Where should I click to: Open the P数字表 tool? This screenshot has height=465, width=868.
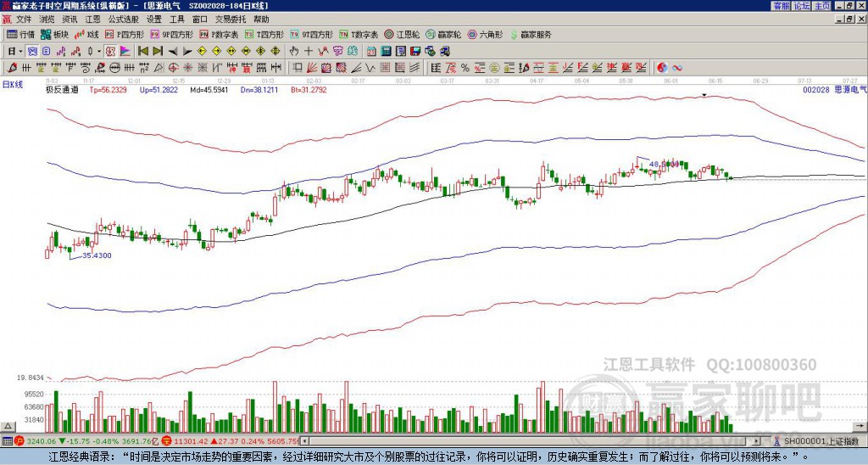coord(219,34)
